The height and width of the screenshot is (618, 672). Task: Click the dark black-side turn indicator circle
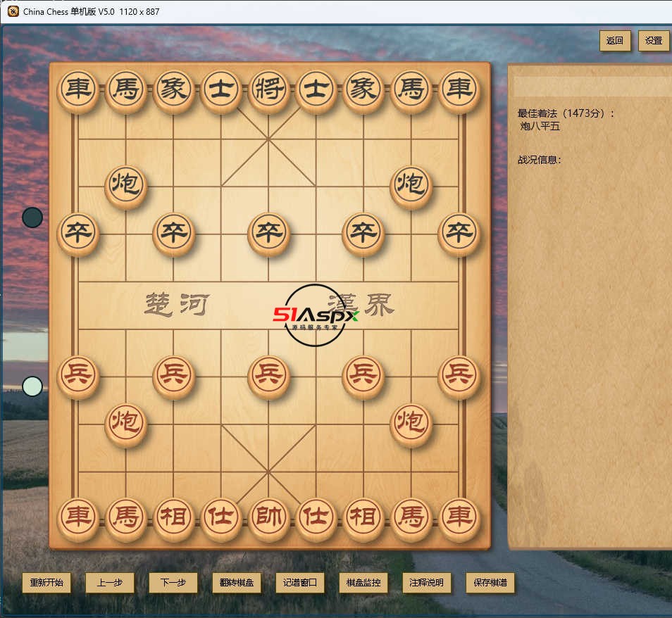coord(32,217)
